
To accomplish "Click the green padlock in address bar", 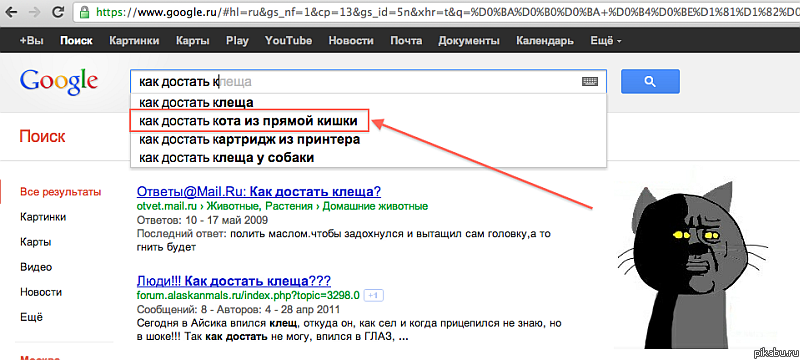I will pos(85,11).
